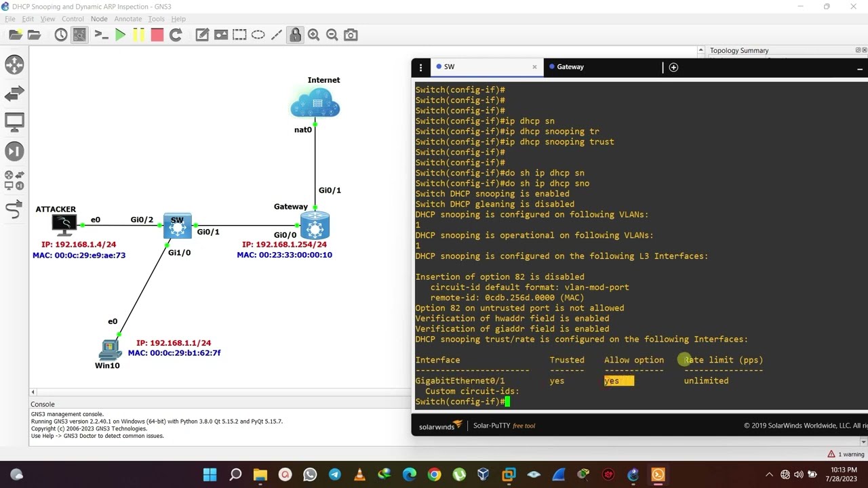
Task: Browse routers in the device sidebar
Action: pos(14,64)
